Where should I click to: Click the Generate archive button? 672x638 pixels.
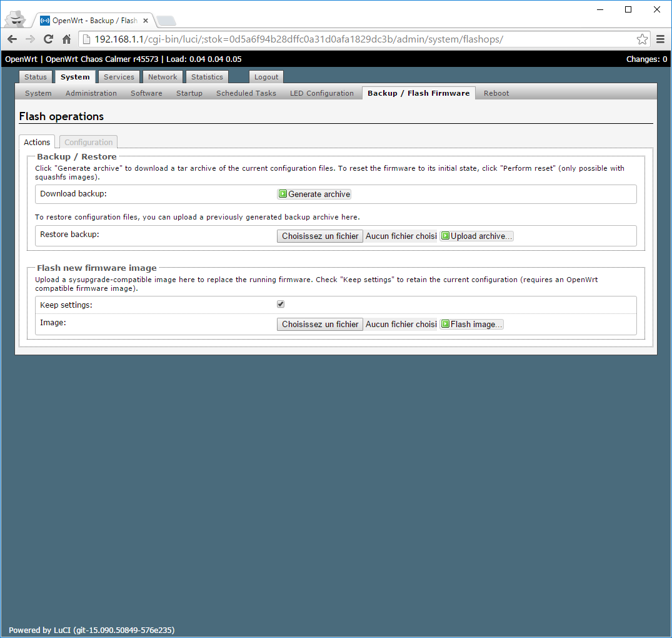[x=314, y=195]
